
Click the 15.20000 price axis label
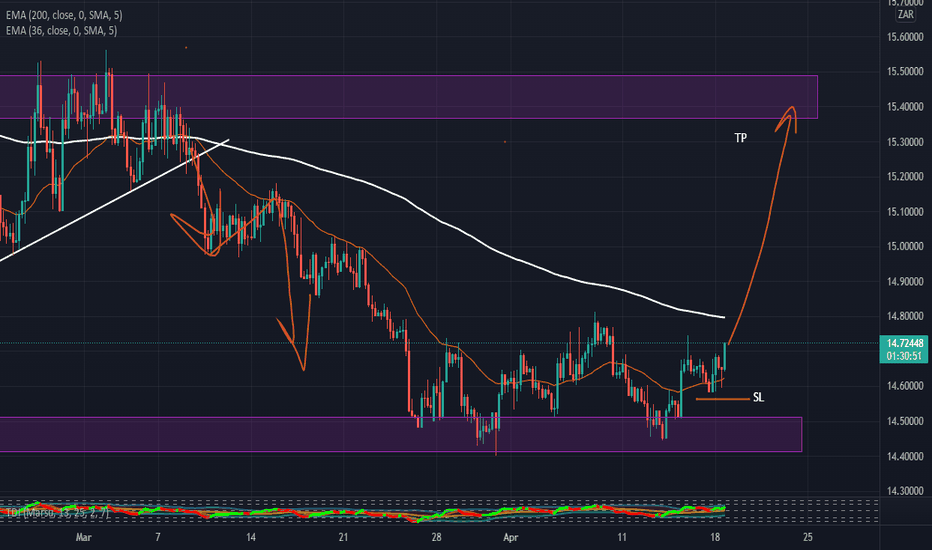[905, 177]
